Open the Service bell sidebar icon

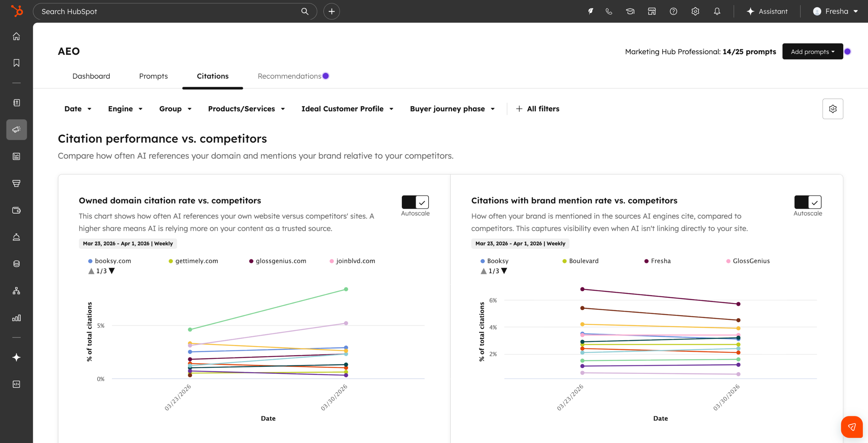[x=16, y=237]
